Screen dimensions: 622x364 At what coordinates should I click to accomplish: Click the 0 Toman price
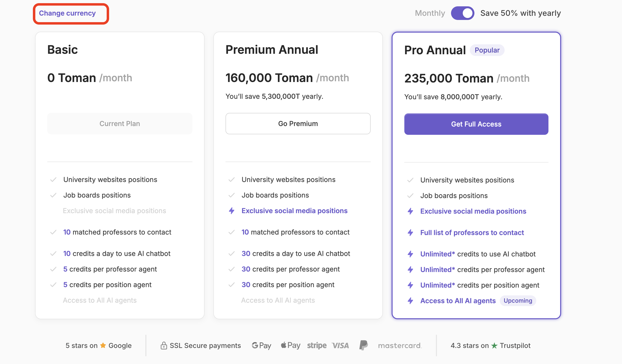pyautogui.click(x=72, y=78)
